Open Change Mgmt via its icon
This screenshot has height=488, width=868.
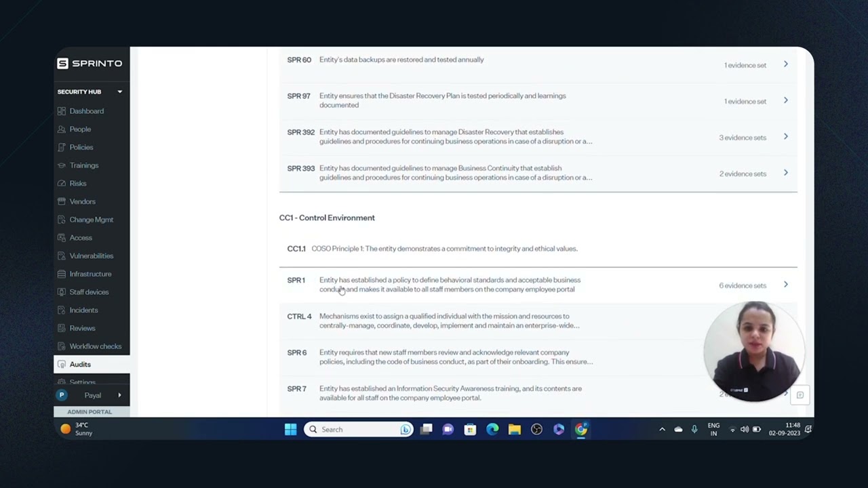click(x=62, y=220)
